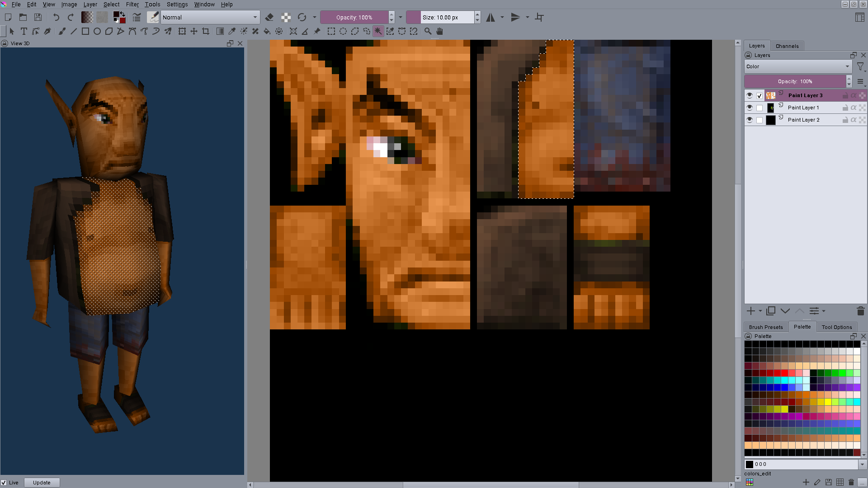Select the Ellipse tool

coord(97,31)
